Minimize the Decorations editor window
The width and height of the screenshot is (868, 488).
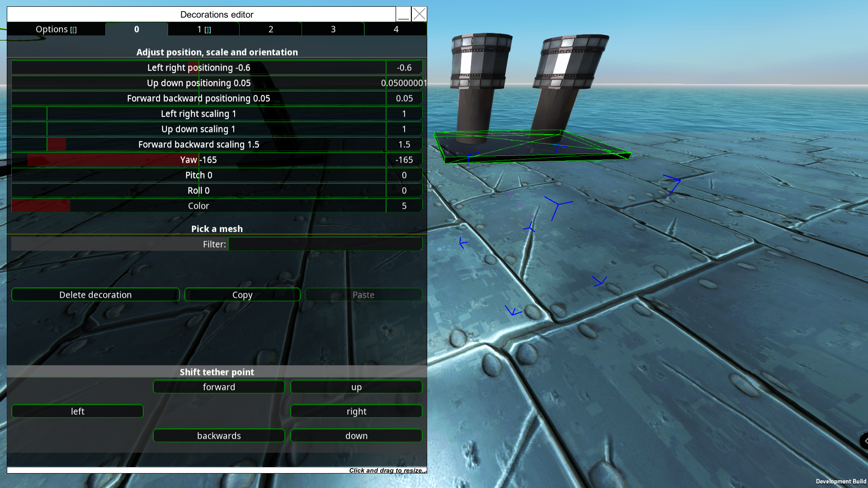point(403,14)
